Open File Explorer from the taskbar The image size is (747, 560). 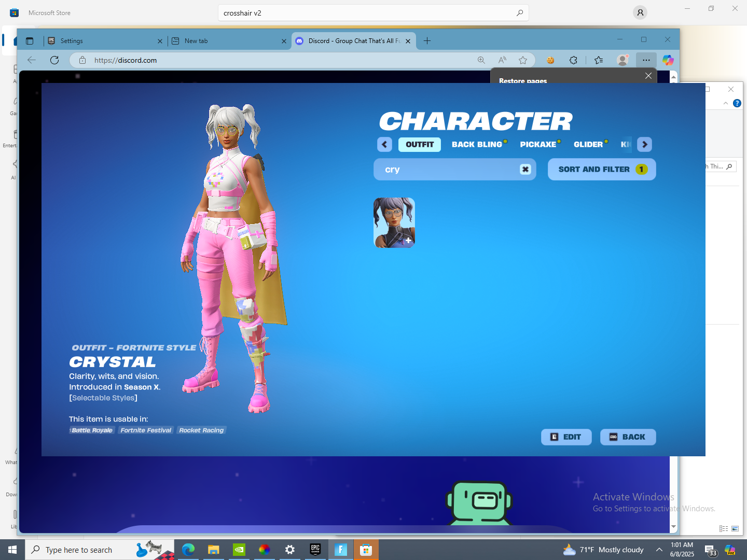pyautogui.click(x=213, y=550)
